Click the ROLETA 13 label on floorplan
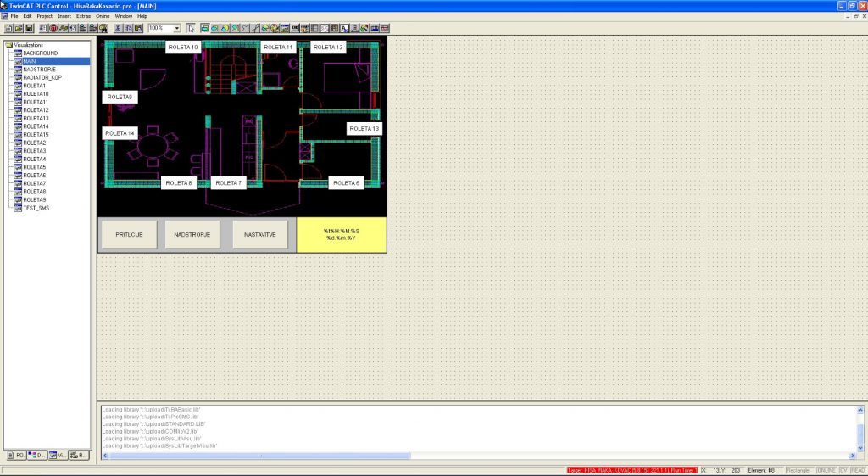 click(x=365, y=128)
